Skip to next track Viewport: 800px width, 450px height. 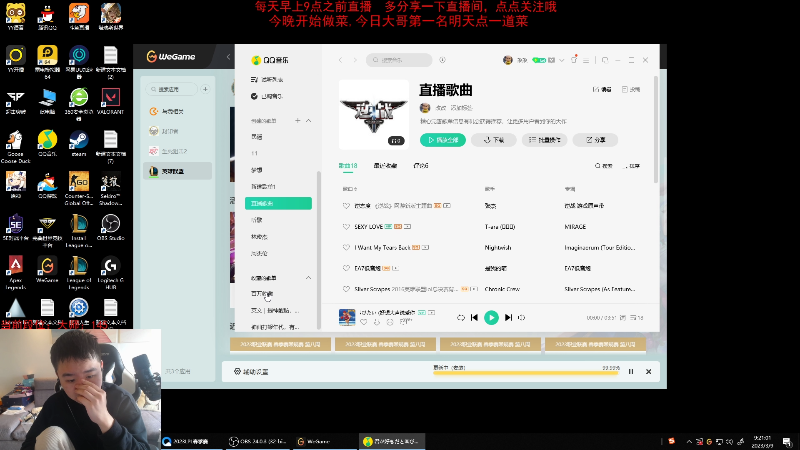pyautogui.click(x=508, y=317)
